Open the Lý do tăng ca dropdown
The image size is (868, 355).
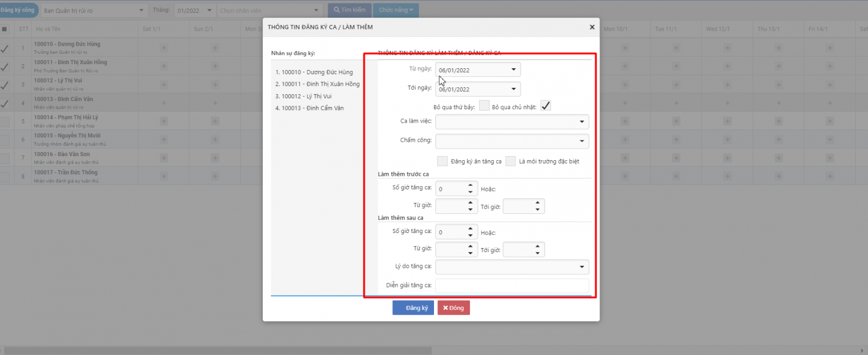(582, 267)
